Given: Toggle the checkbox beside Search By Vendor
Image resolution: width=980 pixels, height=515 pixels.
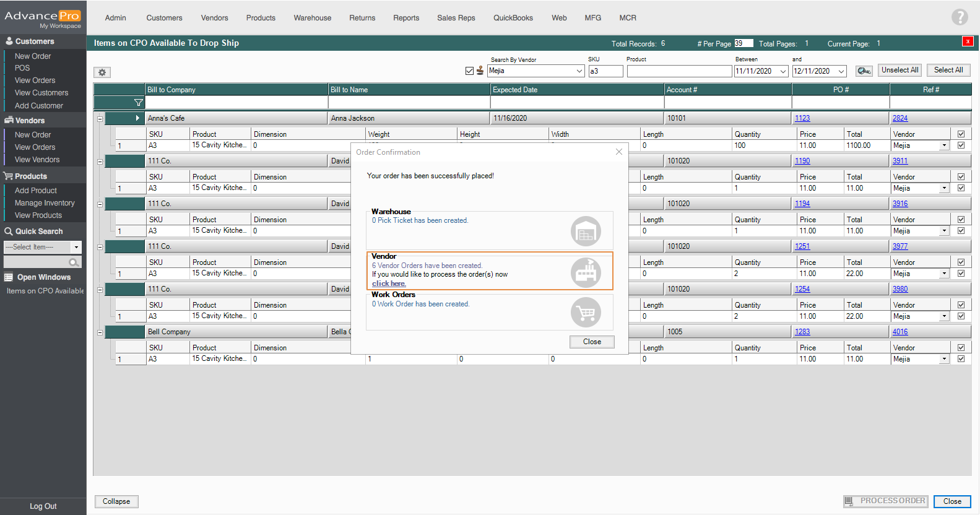Looking at the screenshot, I should coord(469,71).
